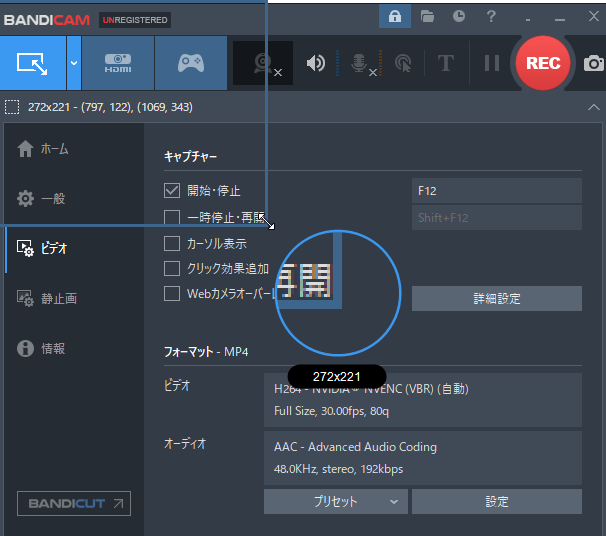The image size is (606, 536).
Task: Click the BANDICAM logo
Action: pyautogui.click(x=47, y=20)
